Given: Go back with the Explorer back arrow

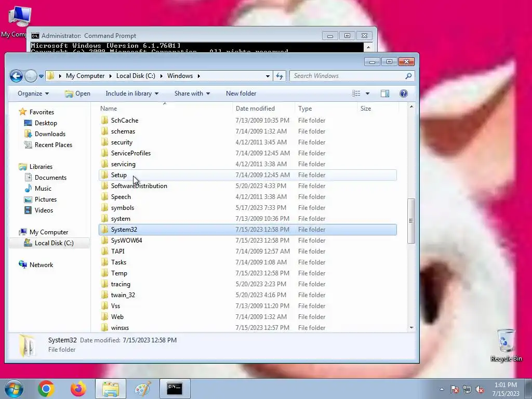Looking at the screenshot, I should coord(16,76).
